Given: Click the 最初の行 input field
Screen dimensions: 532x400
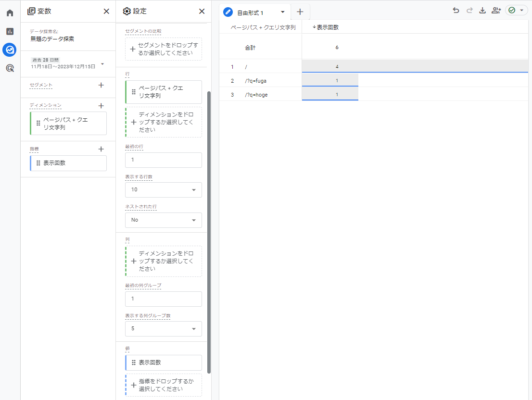Looking at the screenshot, I should pyautogui.click(x=164, y=160).
